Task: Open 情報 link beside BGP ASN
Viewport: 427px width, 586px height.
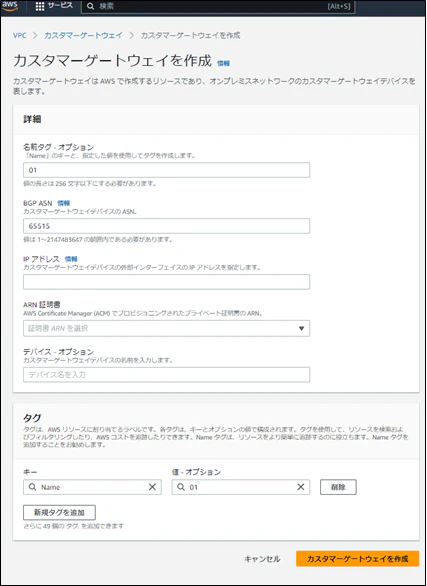Action: [64, 203]
